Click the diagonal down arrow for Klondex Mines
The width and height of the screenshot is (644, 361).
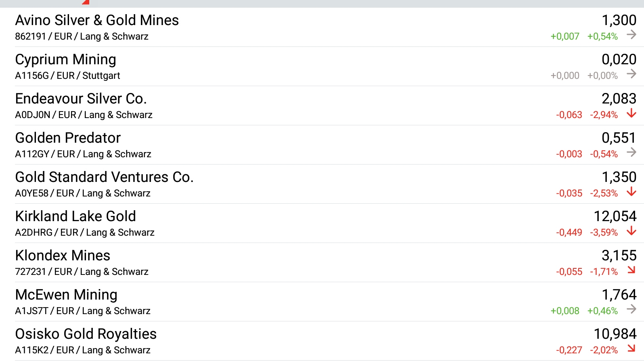tap(631, 270)
